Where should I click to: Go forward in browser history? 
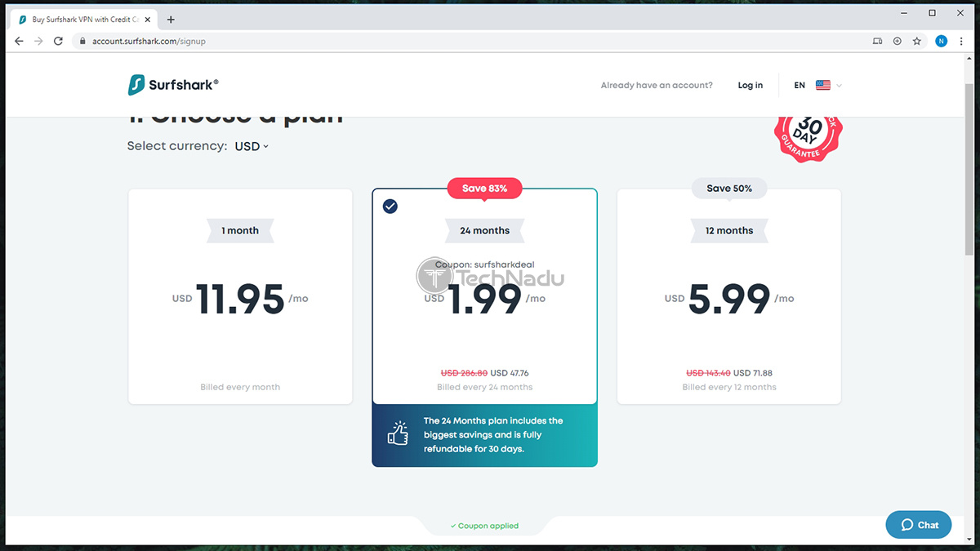[x=38, y=41]
